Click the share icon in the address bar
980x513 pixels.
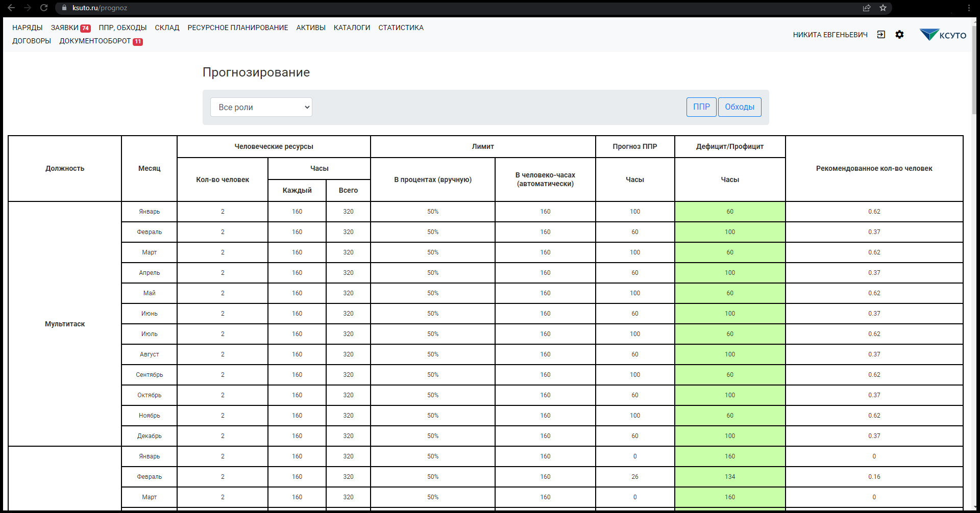pos(867,8)
